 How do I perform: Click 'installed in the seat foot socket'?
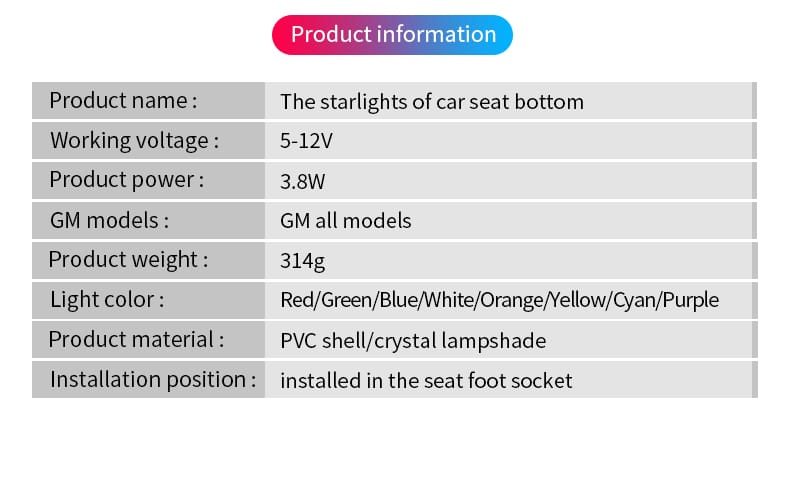[x=426, y=381]
